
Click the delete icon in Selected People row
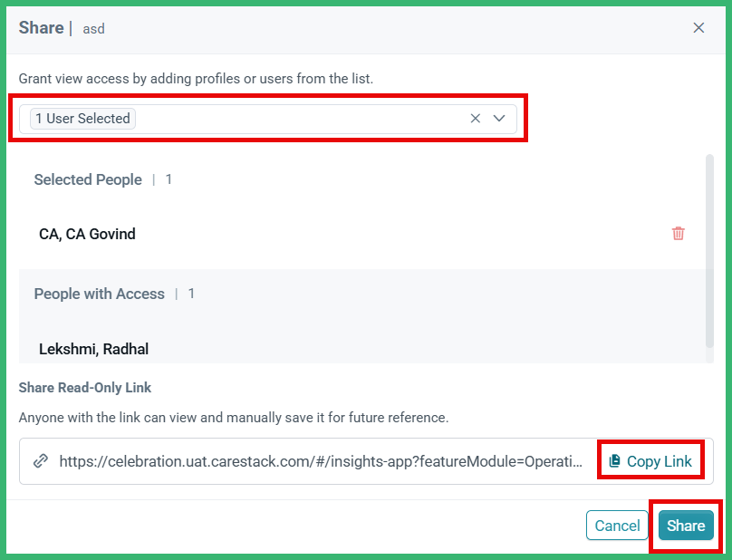pos(678,234)
